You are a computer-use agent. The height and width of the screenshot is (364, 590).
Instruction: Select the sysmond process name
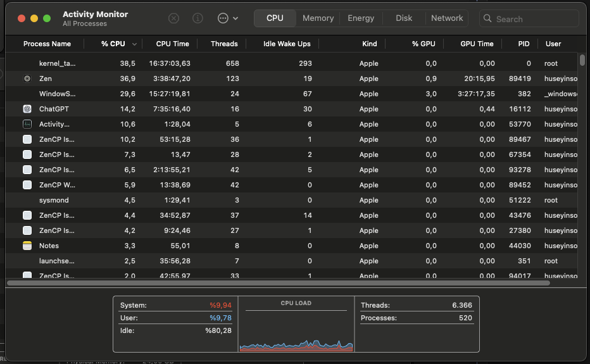[54, 200]
